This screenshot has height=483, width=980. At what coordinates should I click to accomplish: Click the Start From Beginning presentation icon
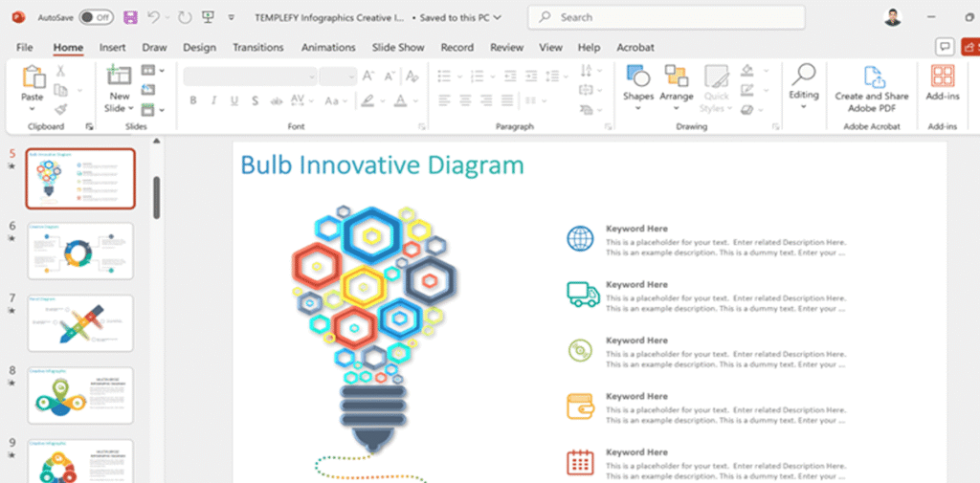point(208,17)
